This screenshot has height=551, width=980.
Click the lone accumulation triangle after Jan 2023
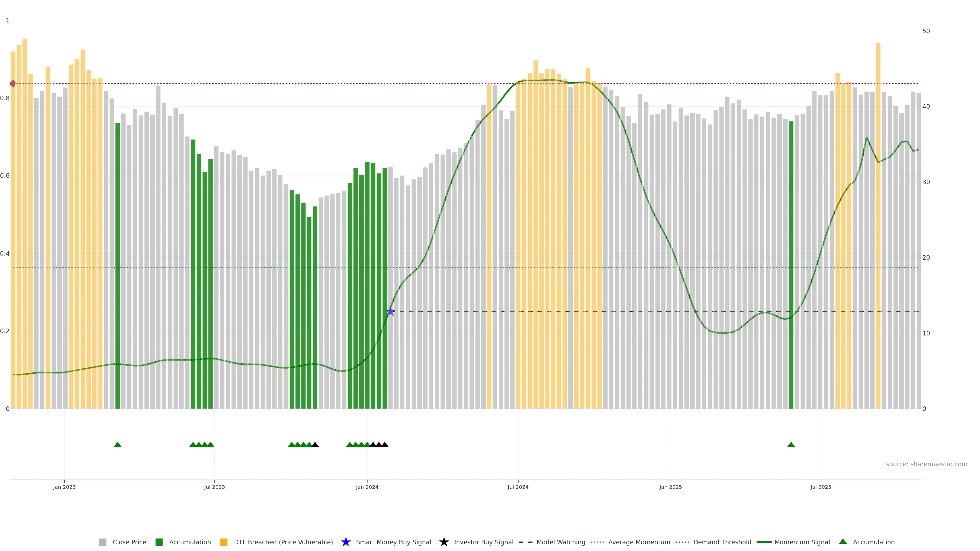(118, 445)
